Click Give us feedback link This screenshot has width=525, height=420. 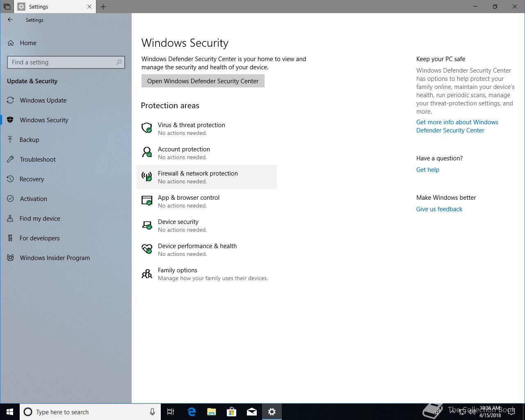click(x=439, y=209)
